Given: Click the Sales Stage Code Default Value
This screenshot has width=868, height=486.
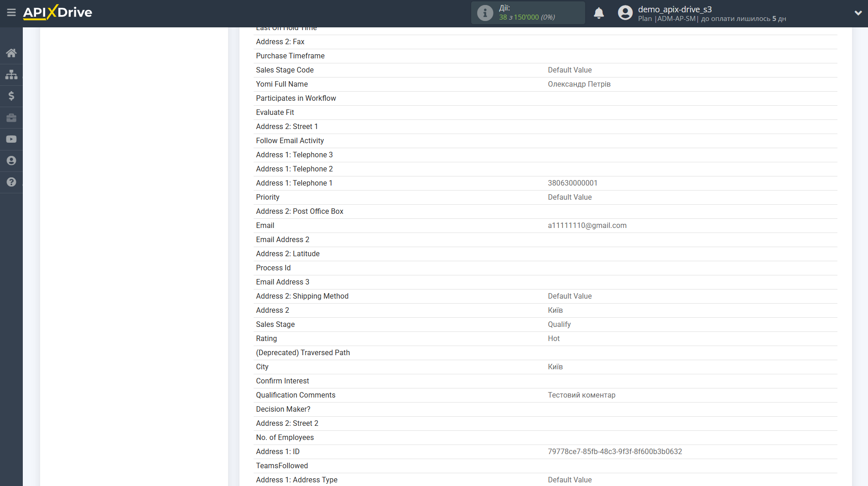Looking at the screenshot, I should click(570, 70).
